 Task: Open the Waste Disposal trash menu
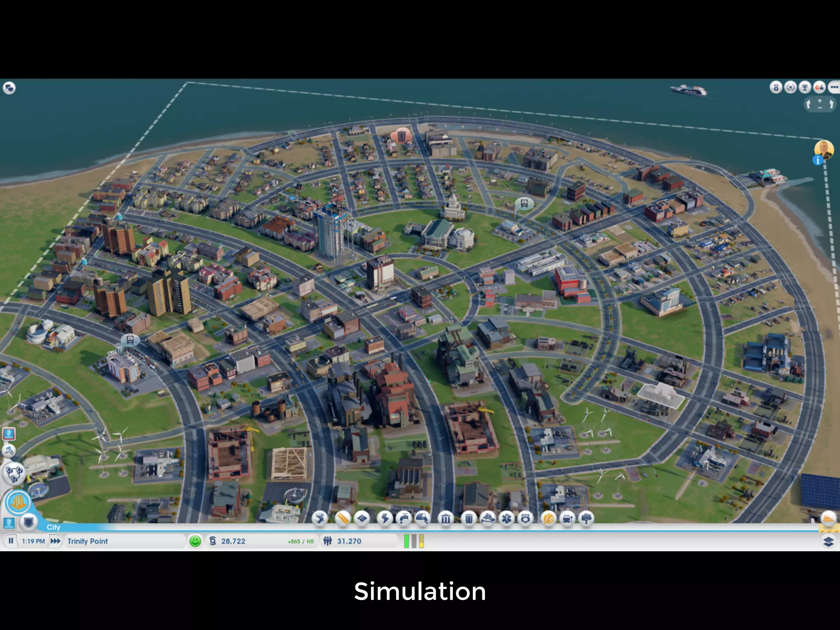469,519
